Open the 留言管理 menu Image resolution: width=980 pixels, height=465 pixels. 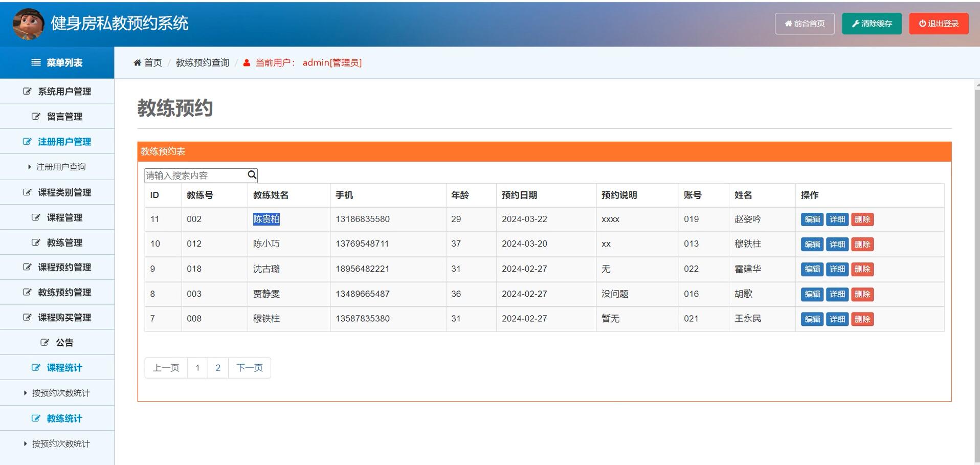[57, 117]
